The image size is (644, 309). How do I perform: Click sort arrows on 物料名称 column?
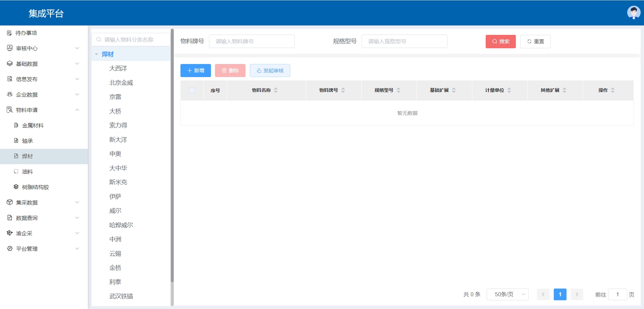(x=276, y=90)
